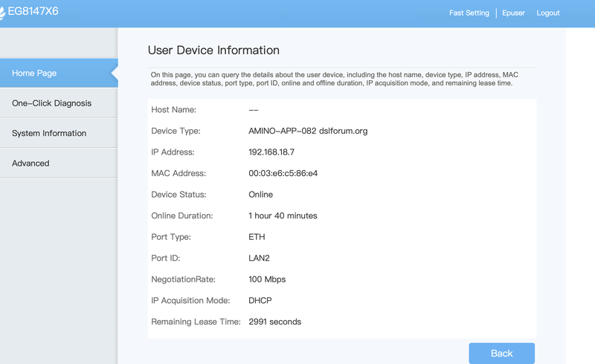Expand the Advanced sidebar menu
This screenshot has width=595, height=364.
point(30,163)
